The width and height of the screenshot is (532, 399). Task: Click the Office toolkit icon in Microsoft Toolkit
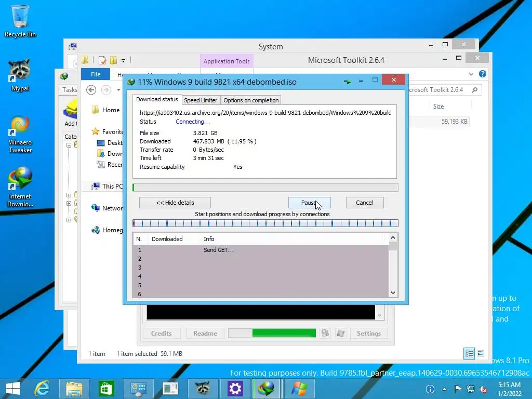[325, 333]
